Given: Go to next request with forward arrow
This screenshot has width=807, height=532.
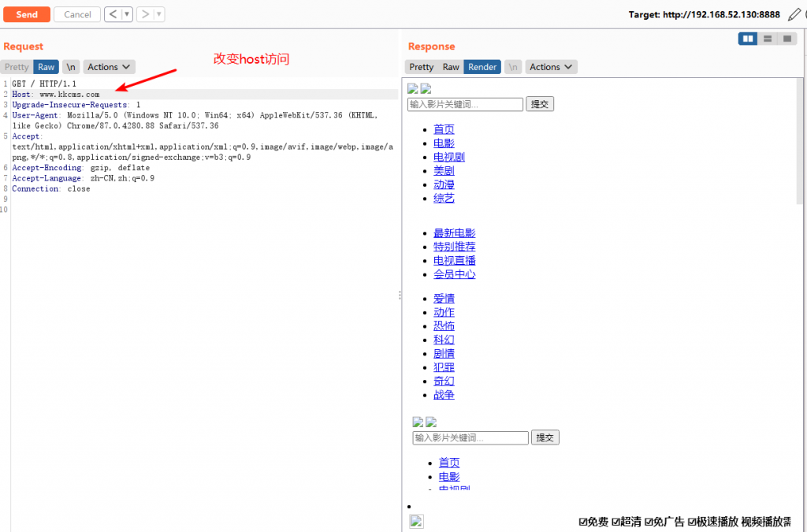Looking at the screenshot, I should click(145, 14).
